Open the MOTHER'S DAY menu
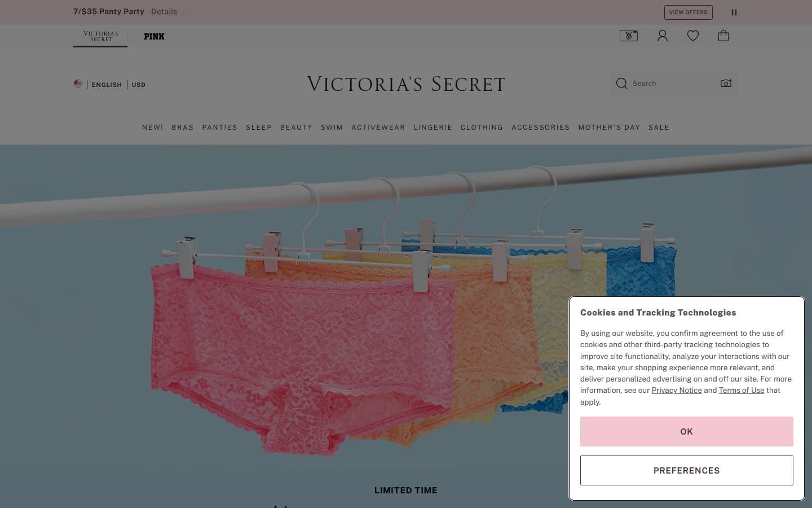The height and width of the screenshot is (508, 812). tap(609, 128)
